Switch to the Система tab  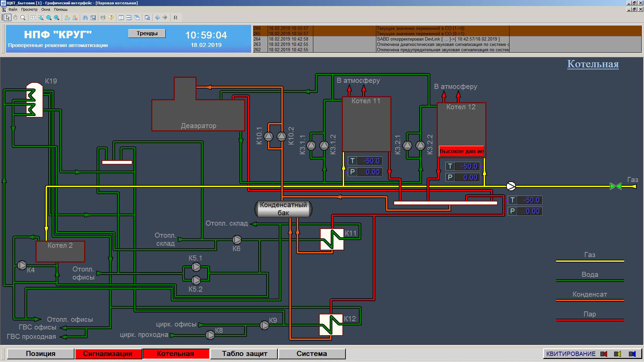312,354
